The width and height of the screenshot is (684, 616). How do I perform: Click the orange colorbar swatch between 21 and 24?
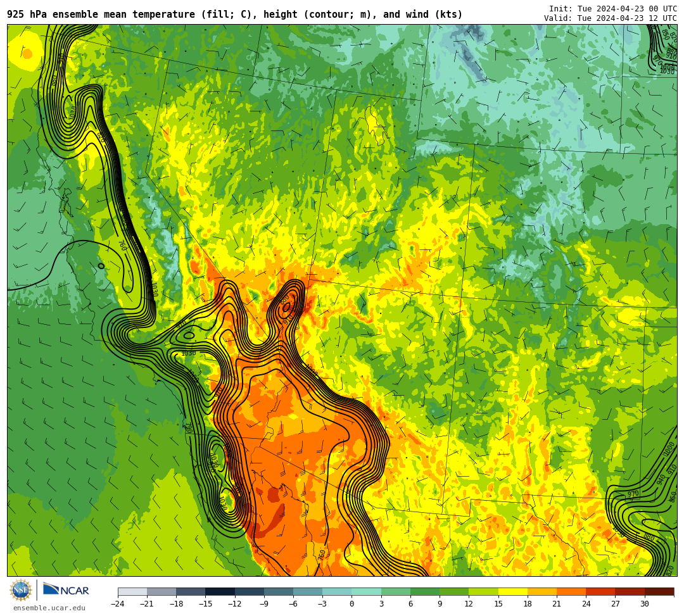click(x=571, y=591)
